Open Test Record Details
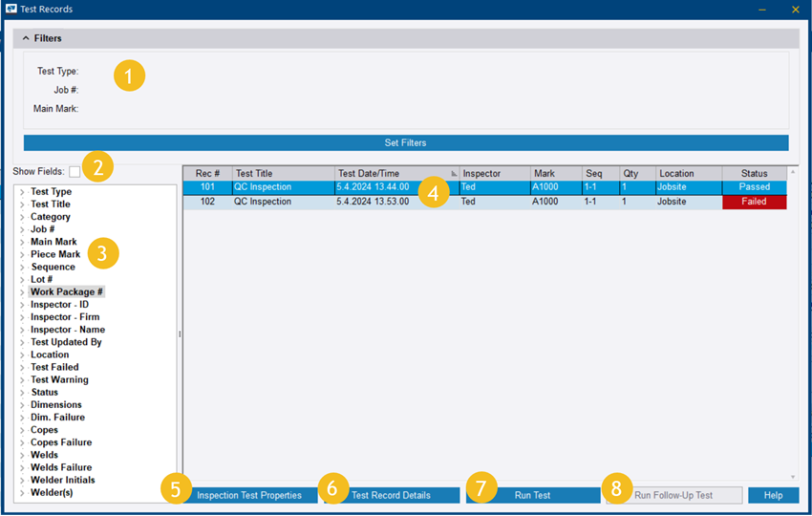The height and width of the screenshot is (516, 812). 391,495
